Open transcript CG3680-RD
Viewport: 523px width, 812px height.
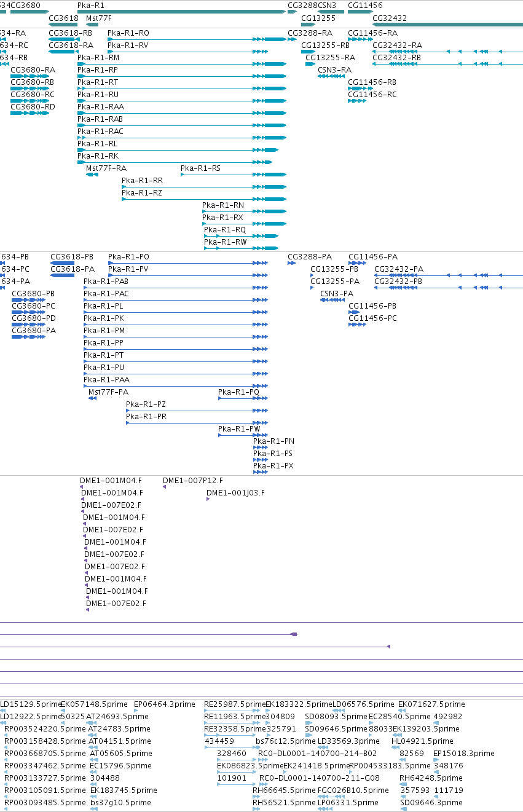[33, 107]
